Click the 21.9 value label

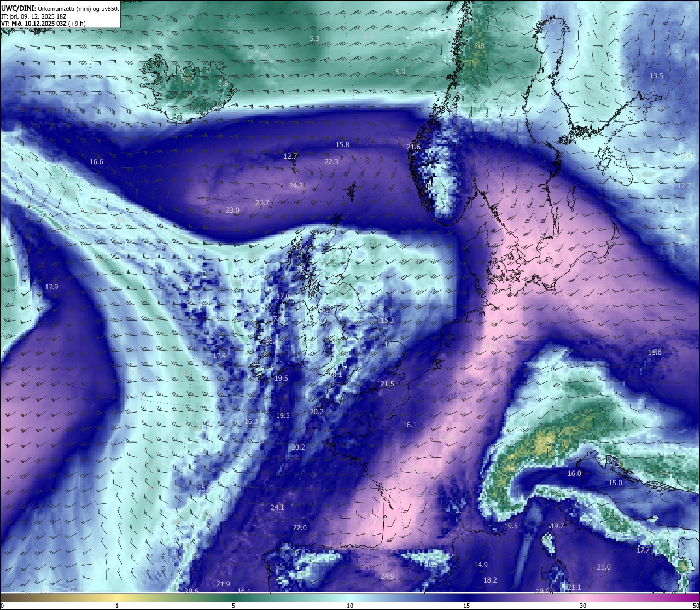pyautogui.click(x=223, y=584)
